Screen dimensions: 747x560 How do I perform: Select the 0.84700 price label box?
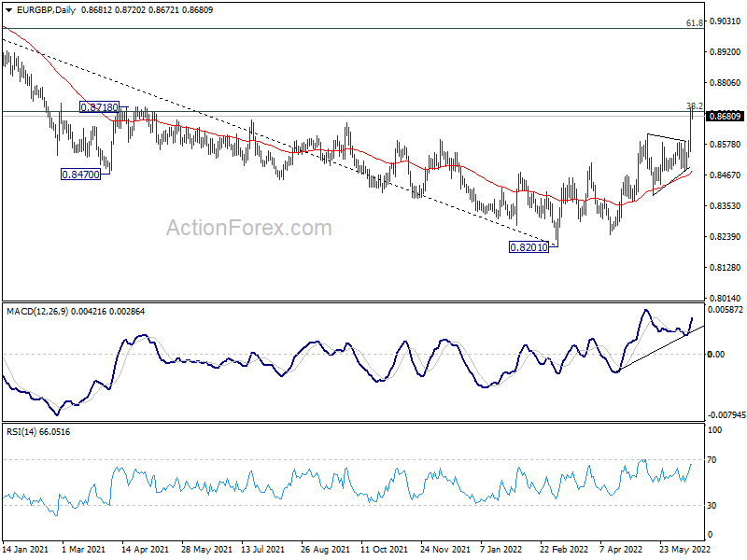pyautogui.click(x=80, y=174)
